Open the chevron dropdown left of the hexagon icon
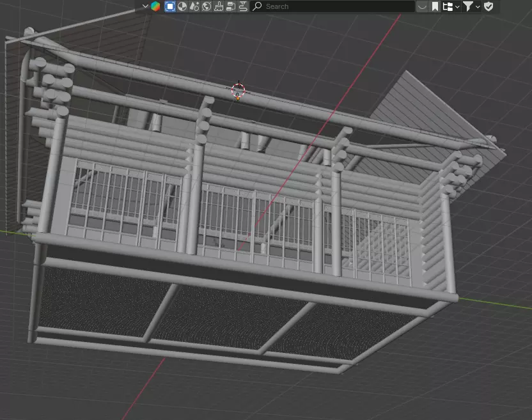 click(145, 6)
